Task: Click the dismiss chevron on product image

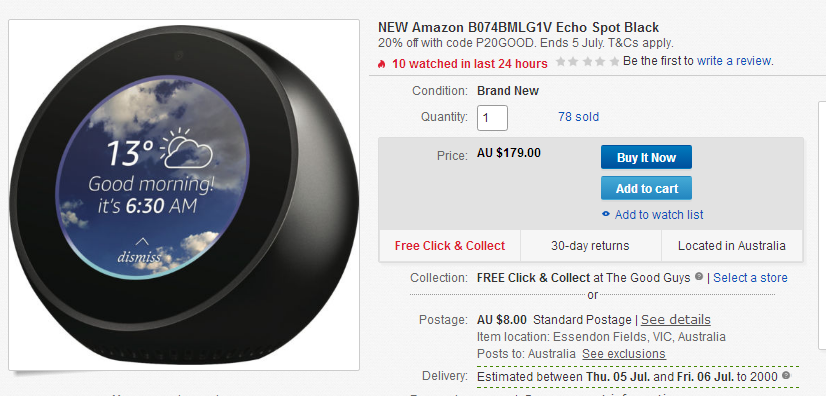Action: click(142, 242)
